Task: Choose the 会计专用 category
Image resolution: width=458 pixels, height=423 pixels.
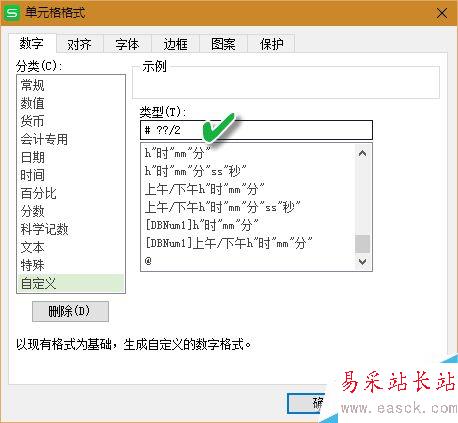Action: (x=71, y=139)
